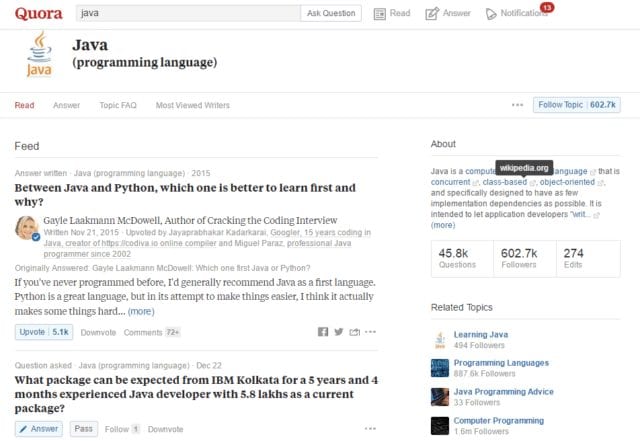The image size is (640, 441).
Task: Open Programming Languages related topic
Action: 501,363
